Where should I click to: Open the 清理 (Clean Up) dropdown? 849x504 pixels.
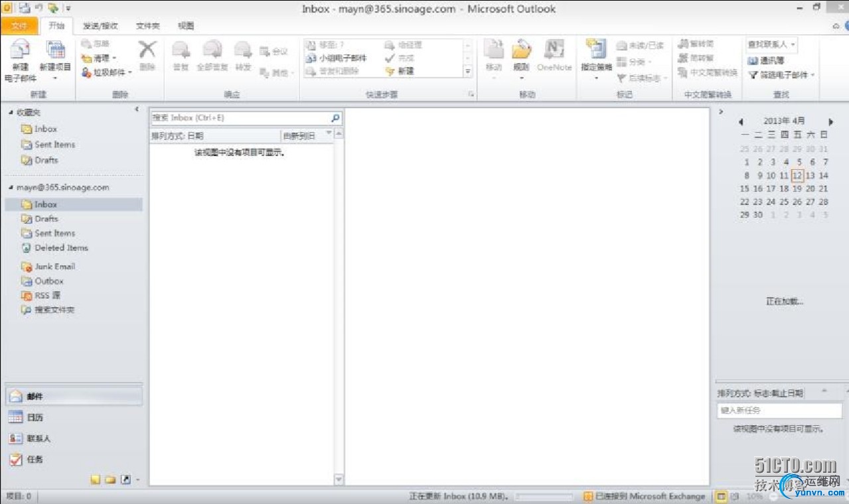[99, 58]
